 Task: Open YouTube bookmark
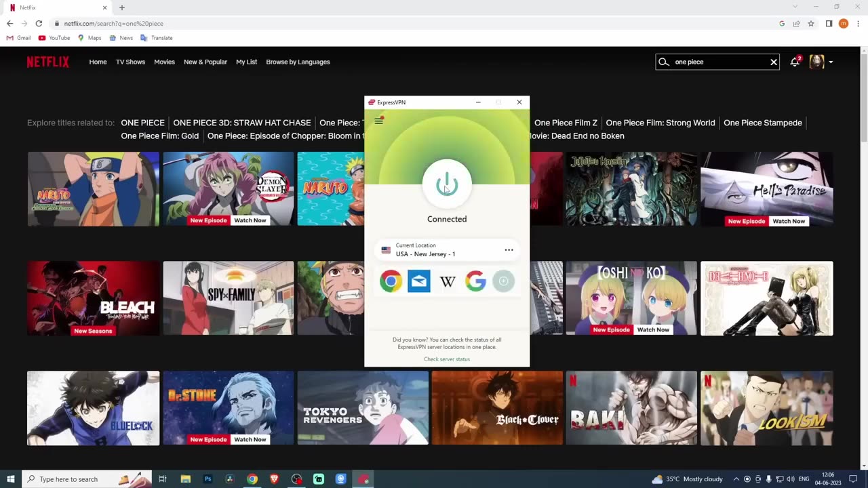[x=54, y=38]
